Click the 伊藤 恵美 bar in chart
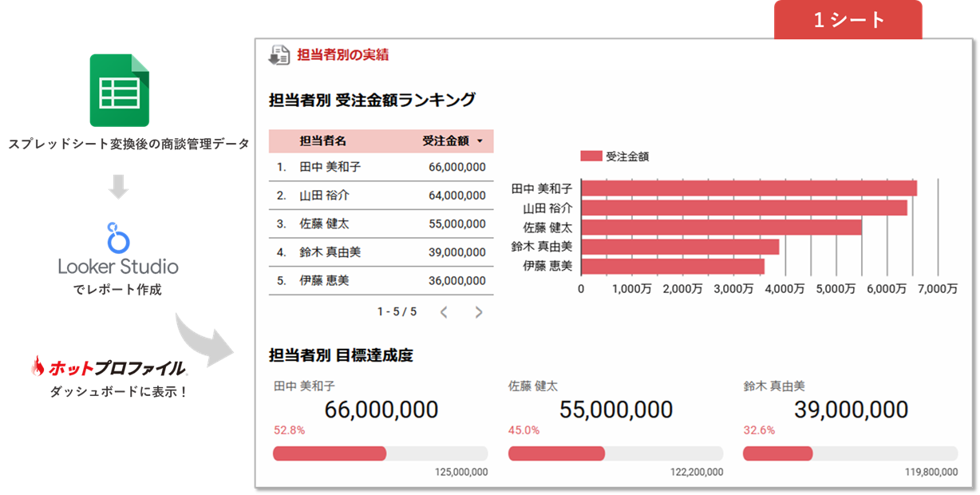 [x=672, y=266]
